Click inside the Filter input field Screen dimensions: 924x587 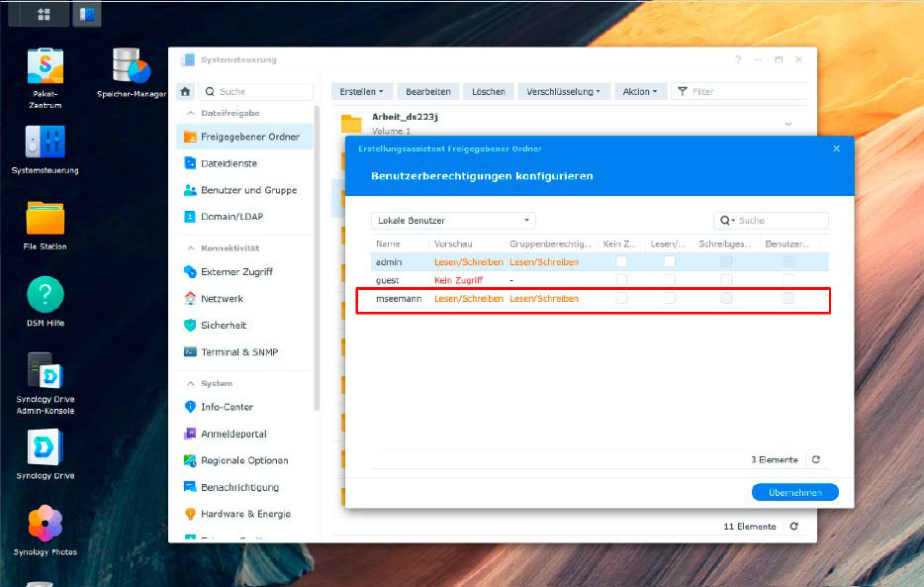pyautogui.click(x=732, y=90)
